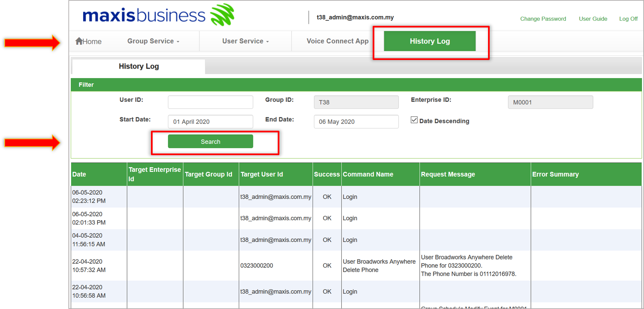The height and width of the screenshot is (309, 644).
Task: Click into the User ID field
Action: 210,102
